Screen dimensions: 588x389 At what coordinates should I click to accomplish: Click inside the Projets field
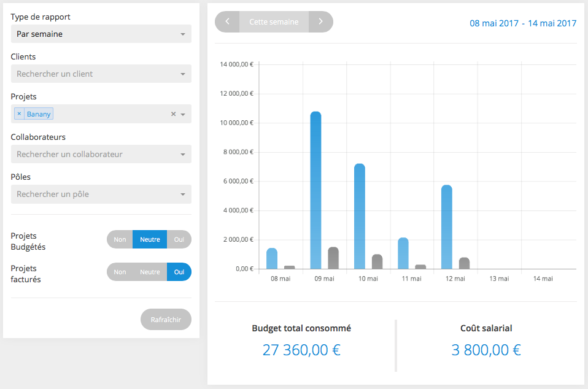click(110, 114)
